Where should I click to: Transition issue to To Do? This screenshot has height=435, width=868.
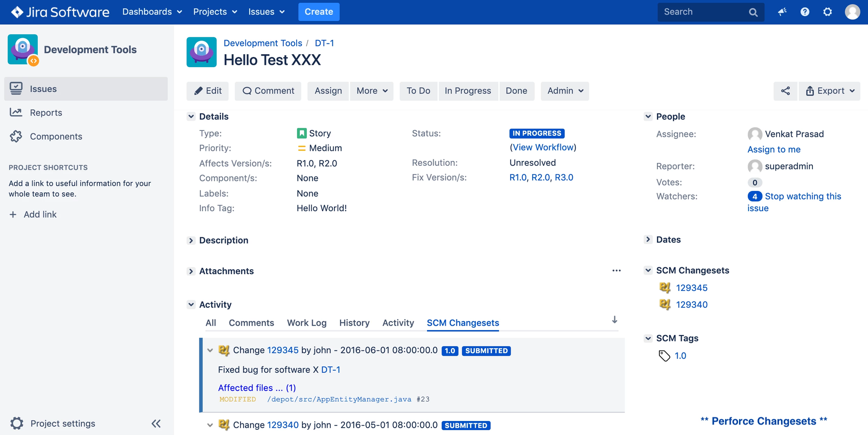pyautogui.click(x=418, y=91)
